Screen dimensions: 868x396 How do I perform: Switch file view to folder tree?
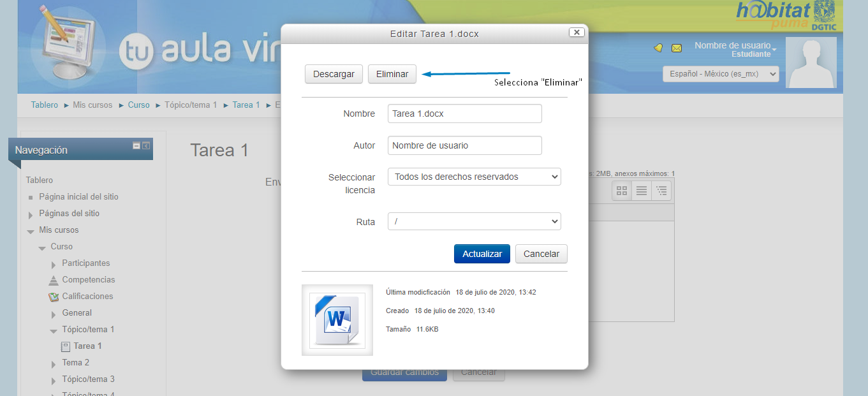click(661, 191)
